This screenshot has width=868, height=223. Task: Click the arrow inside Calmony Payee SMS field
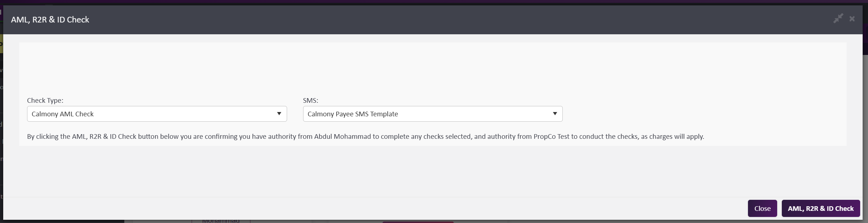555,113
